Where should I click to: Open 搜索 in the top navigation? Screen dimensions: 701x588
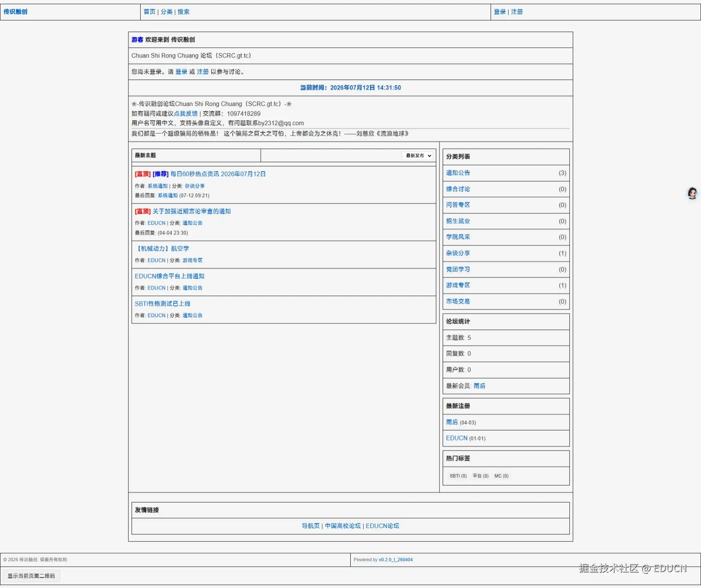[184, 12]
